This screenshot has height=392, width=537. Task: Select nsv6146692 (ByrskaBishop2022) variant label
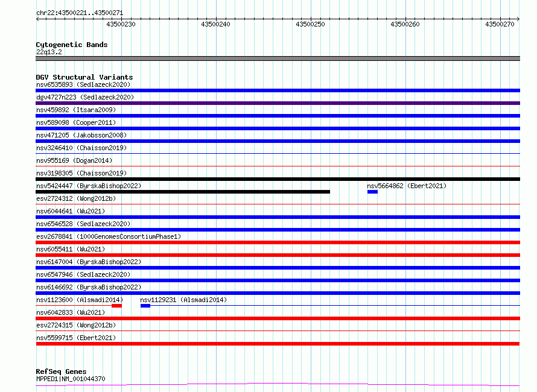(x=89, y=287)
